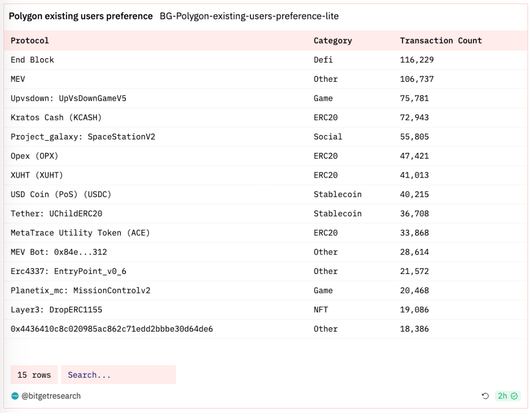Click the Layer3: DropERC1155 NFT category cell
Viewport: 532px width, 413px height.
click(321, 310)
